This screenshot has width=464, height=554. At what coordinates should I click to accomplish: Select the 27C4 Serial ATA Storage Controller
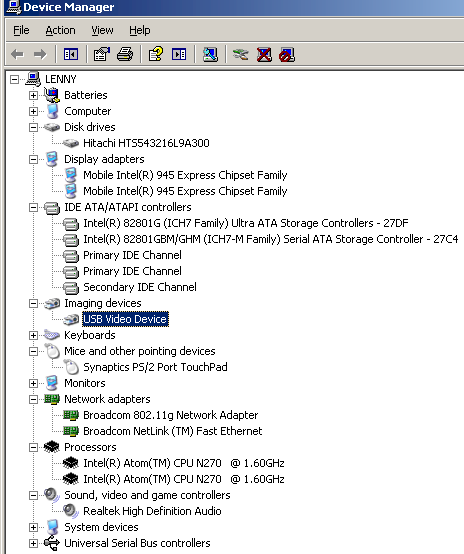click(271, 239)
